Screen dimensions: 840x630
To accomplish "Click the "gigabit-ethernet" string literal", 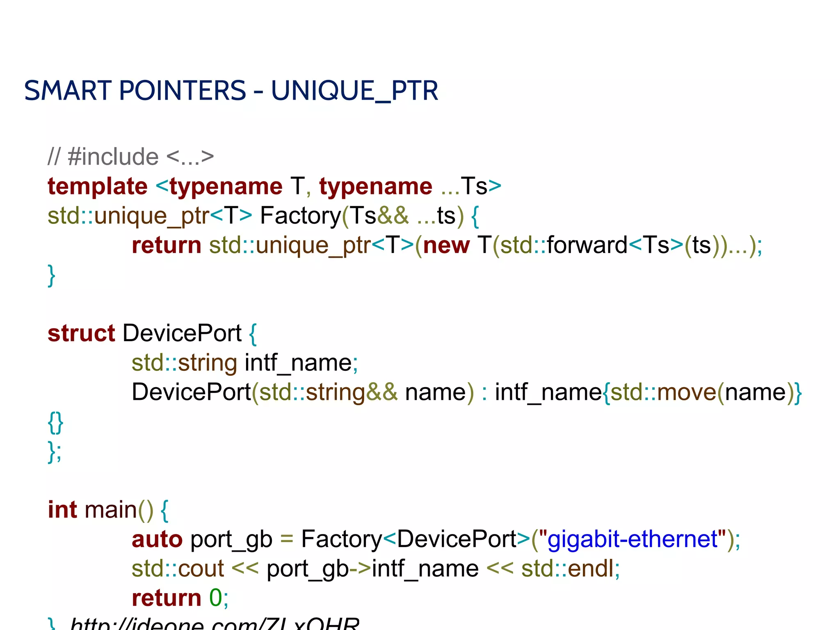I will (x=632, y=539).
